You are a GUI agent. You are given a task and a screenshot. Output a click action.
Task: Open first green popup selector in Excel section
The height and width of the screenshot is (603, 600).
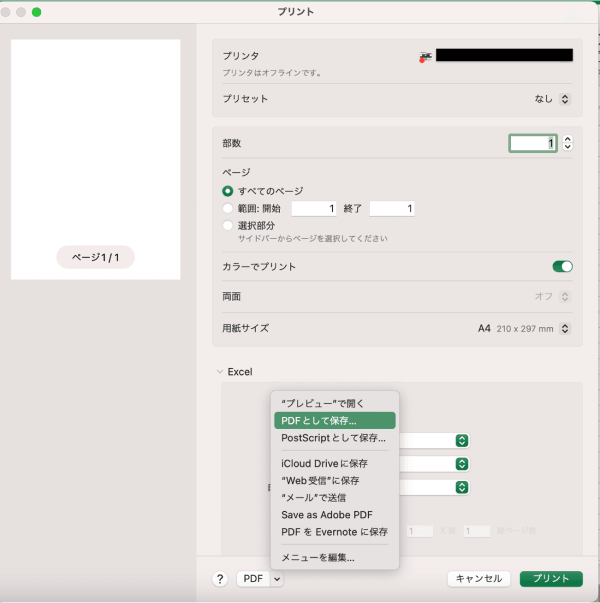click(462, 440)
